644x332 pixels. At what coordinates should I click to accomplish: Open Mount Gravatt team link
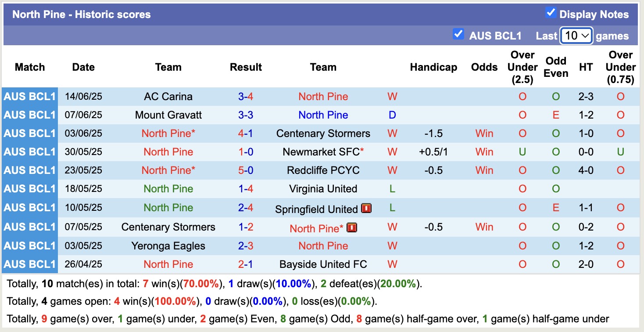(x=168, y=115)
